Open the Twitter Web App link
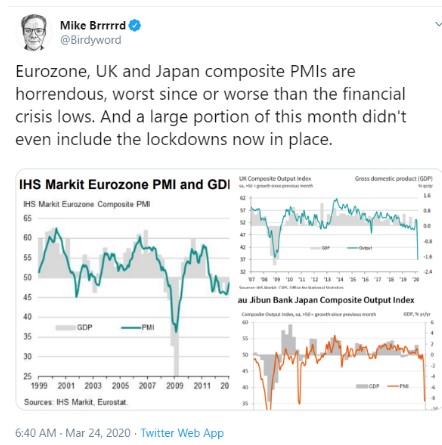 182,433
